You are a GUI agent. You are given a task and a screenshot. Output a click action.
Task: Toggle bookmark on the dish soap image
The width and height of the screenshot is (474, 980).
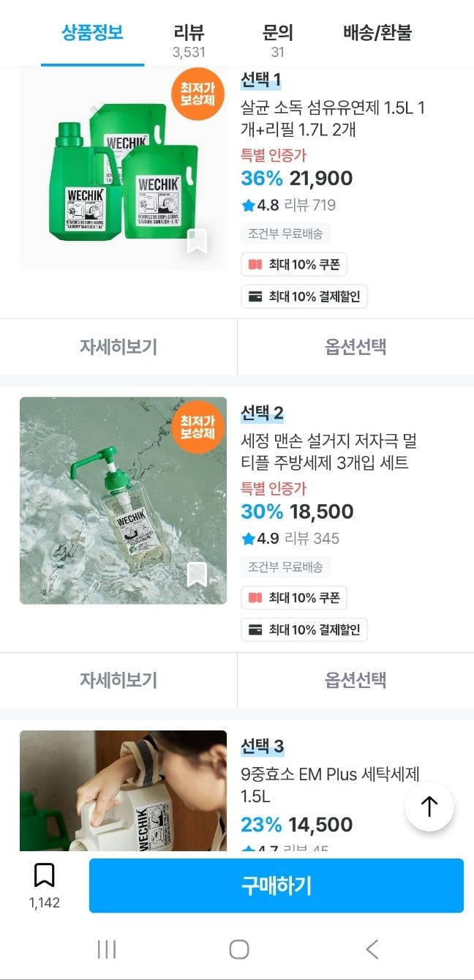[197, 575]
